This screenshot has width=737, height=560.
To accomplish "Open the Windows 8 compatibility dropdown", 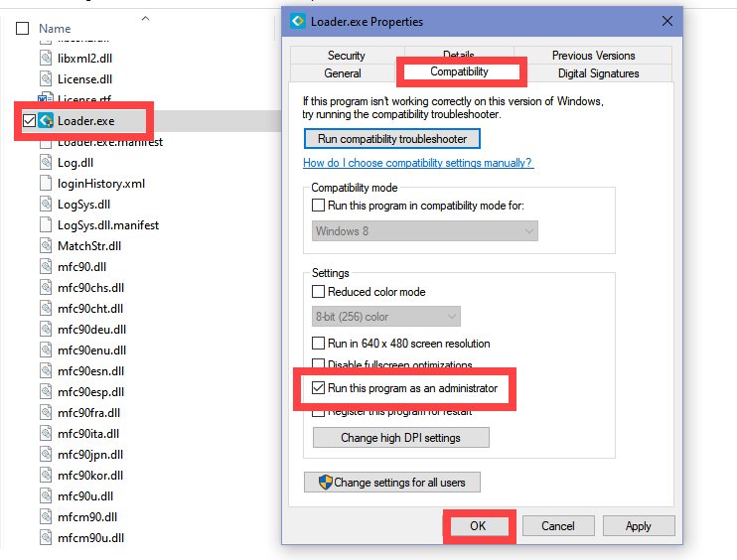I will point(425,231).
